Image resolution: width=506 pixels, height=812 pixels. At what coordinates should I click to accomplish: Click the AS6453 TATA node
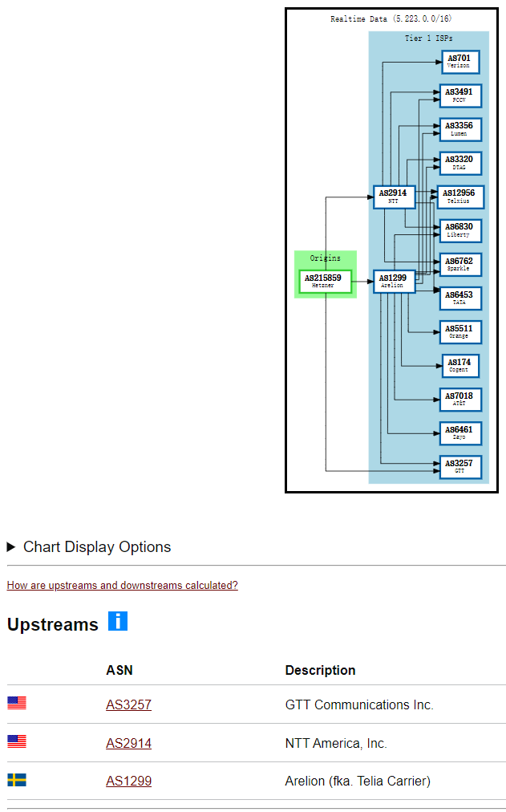[460, 298]
